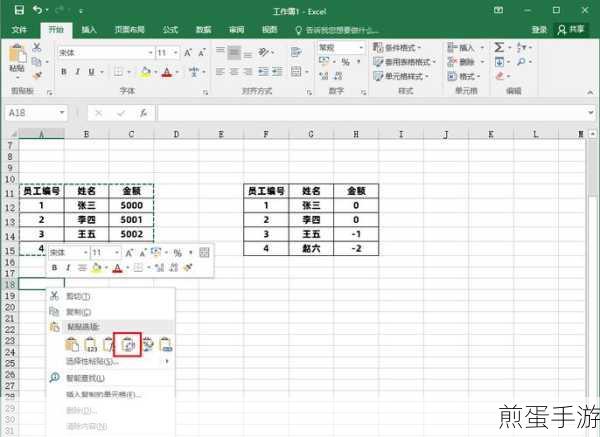Open the ribbon font name dropdown showing 宋体
Screen dimensions: 600x437
coord(150,53)
